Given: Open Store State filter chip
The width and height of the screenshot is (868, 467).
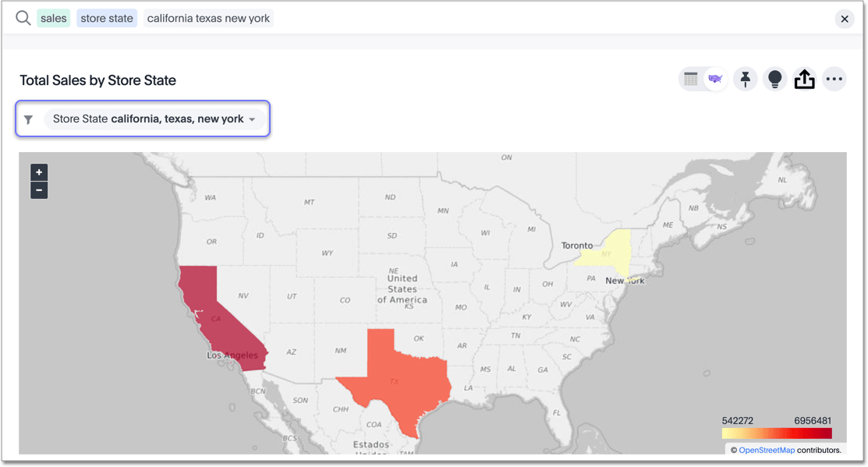Looking at the screenshot, I should click(x=148, y=119).
